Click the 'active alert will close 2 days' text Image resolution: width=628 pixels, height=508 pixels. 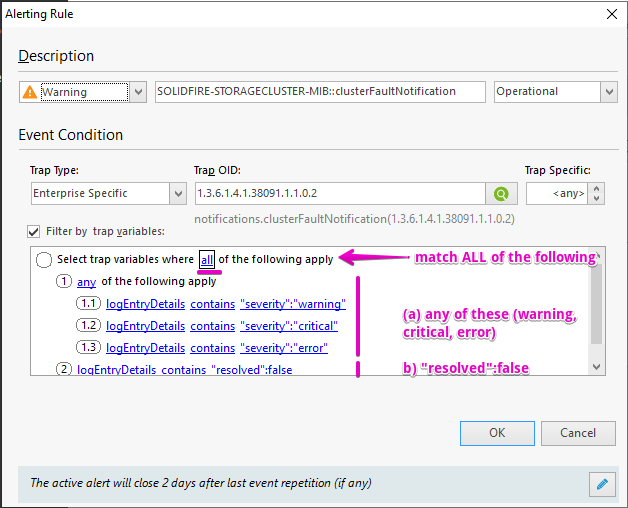201,483
